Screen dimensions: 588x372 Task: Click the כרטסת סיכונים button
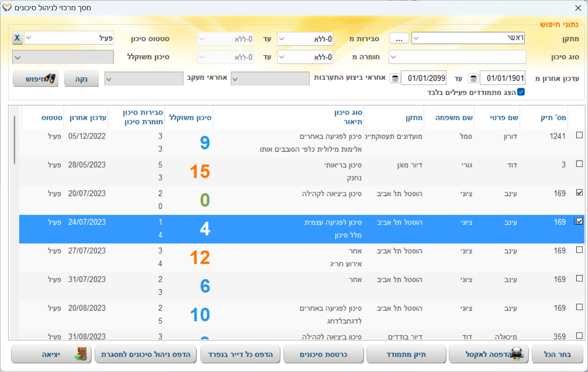click(323, 355)
